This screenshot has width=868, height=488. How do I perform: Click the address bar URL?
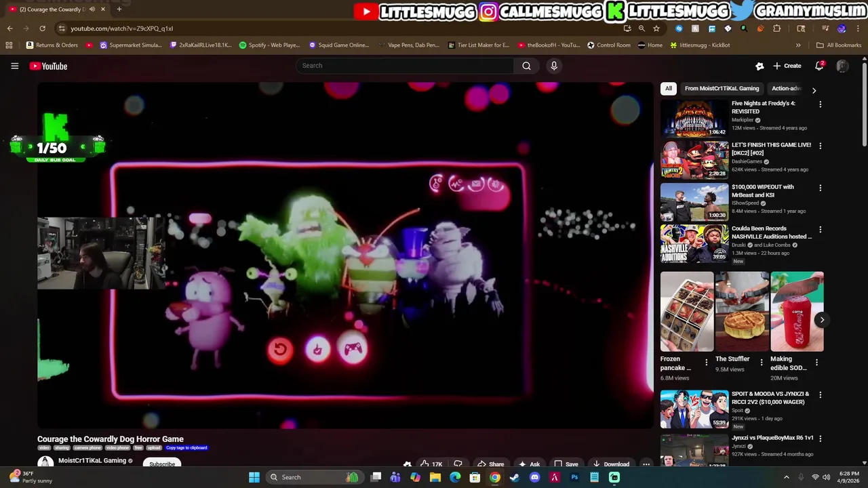(x=121, y=28)
